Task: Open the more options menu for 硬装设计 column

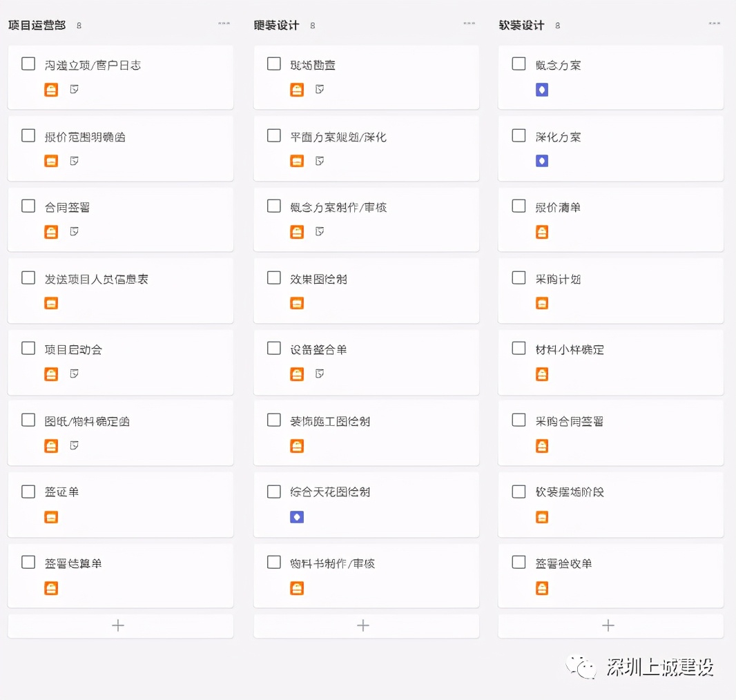Action: click(469, 23)
